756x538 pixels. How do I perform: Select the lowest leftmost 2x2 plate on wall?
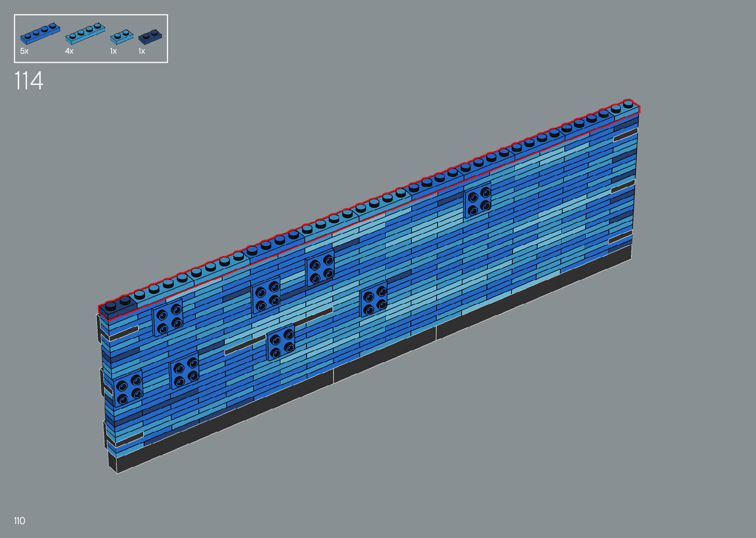(x=128, y=388)
